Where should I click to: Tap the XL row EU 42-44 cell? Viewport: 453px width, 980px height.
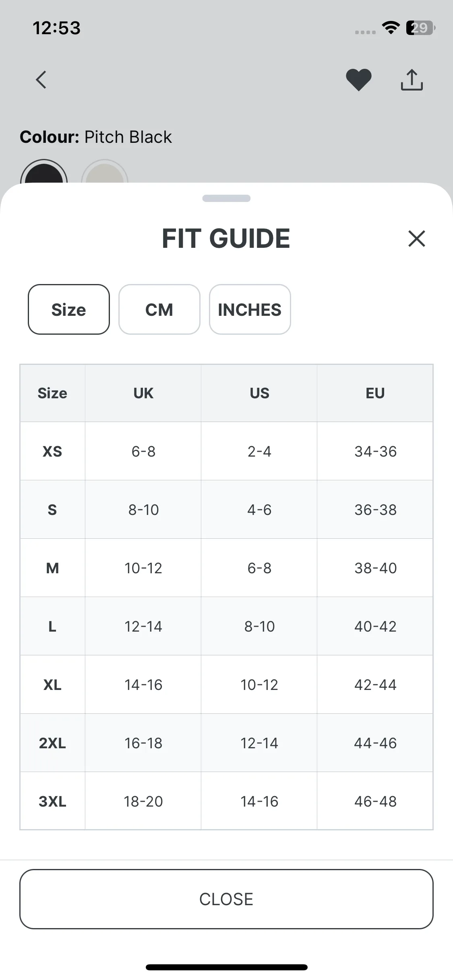pos(375,685)
